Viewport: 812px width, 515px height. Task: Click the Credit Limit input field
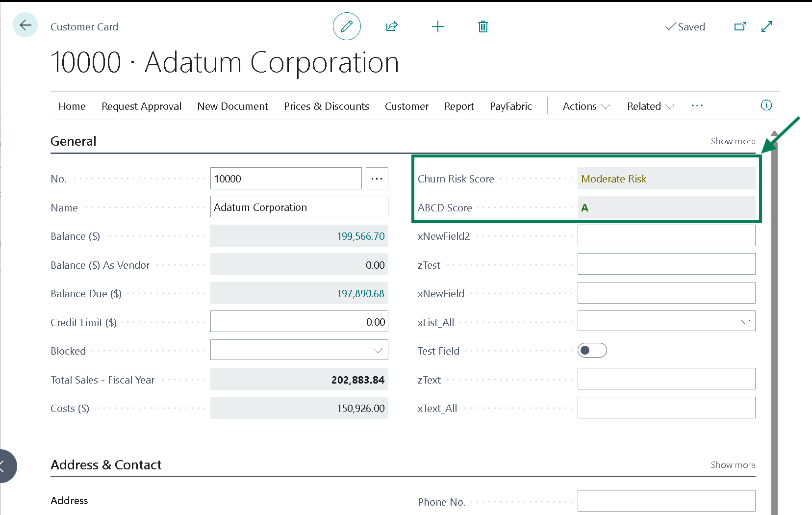[299, 322]
